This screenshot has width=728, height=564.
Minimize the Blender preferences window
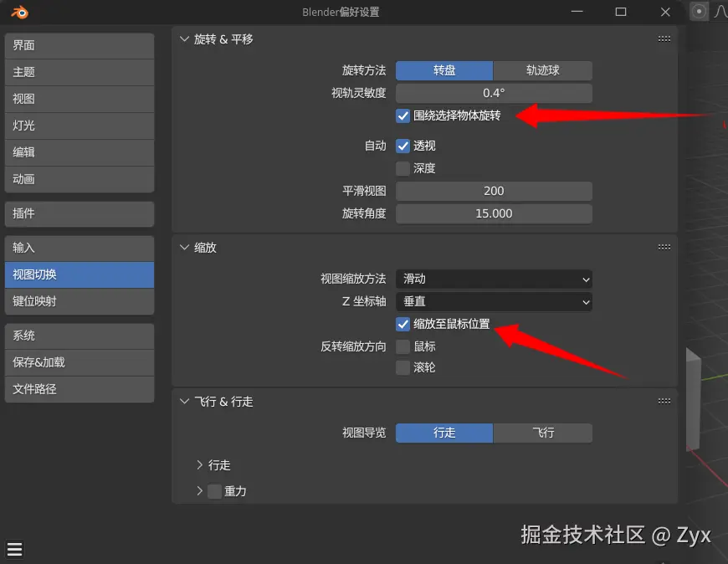coord(577,12)
